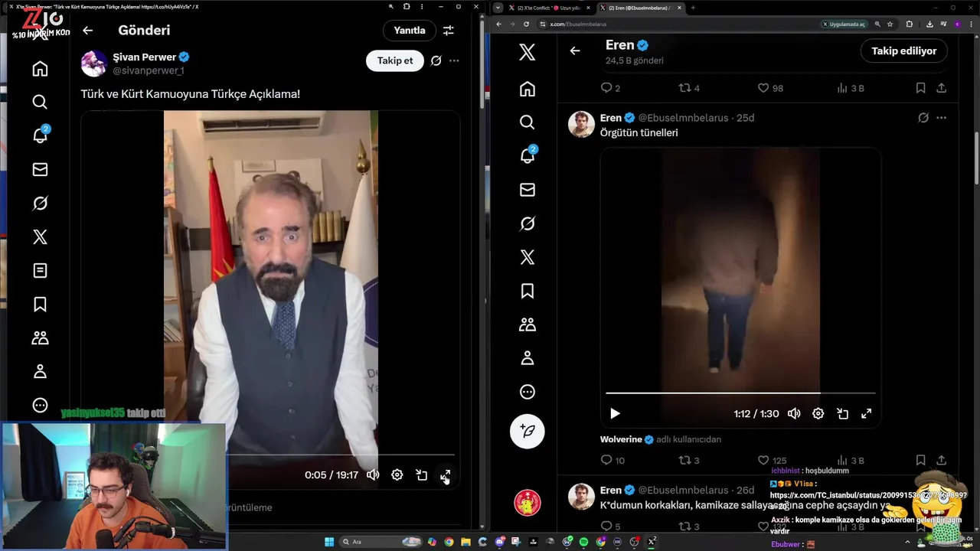This screenshot has height=551, width=980.
Task: Bookmark page with star in address bar
Action: (890, 24)
